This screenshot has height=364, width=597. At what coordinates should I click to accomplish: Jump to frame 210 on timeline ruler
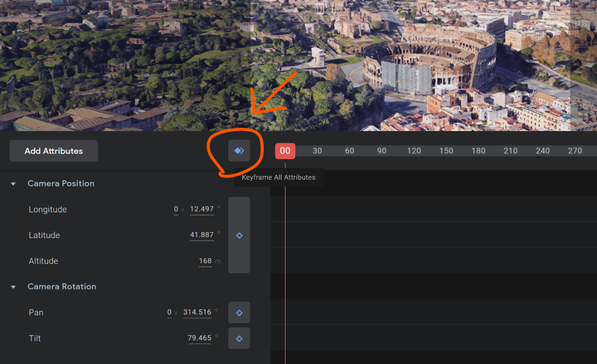click(x=511, y=151)
